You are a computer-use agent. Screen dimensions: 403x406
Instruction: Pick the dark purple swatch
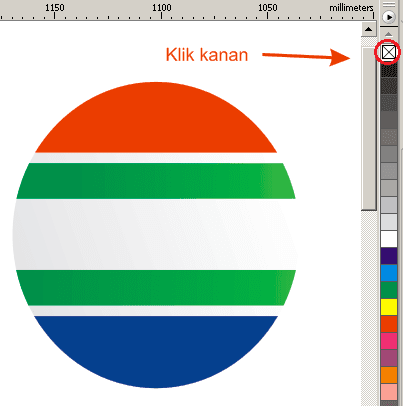389,256
